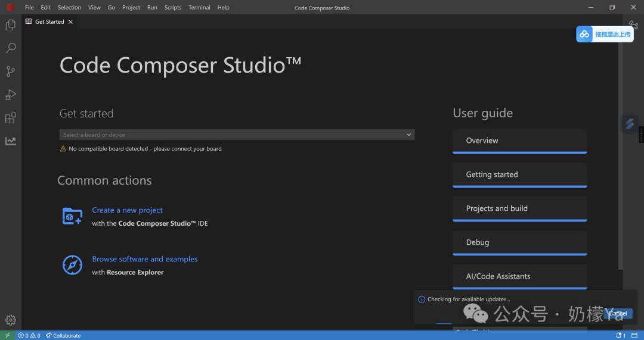Open the notifications bell in status bar
The width and height of the screenshot is (644, 340).
pyautogui.click(x=621, y=335)
